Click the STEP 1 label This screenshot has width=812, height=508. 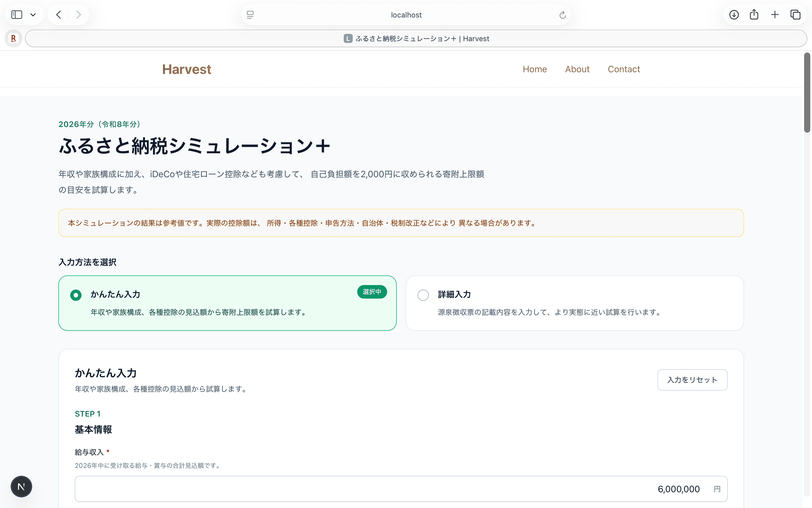coord(88,413)
